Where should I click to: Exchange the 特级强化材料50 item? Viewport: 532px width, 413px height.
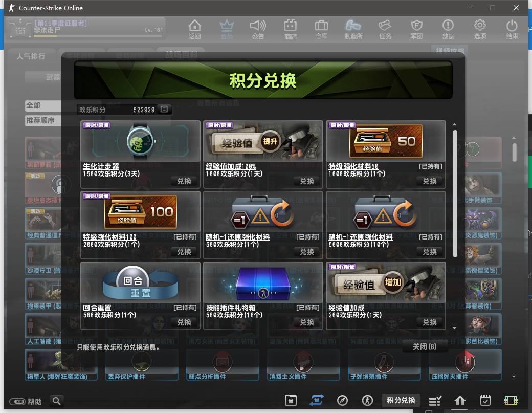pos(430,181)
